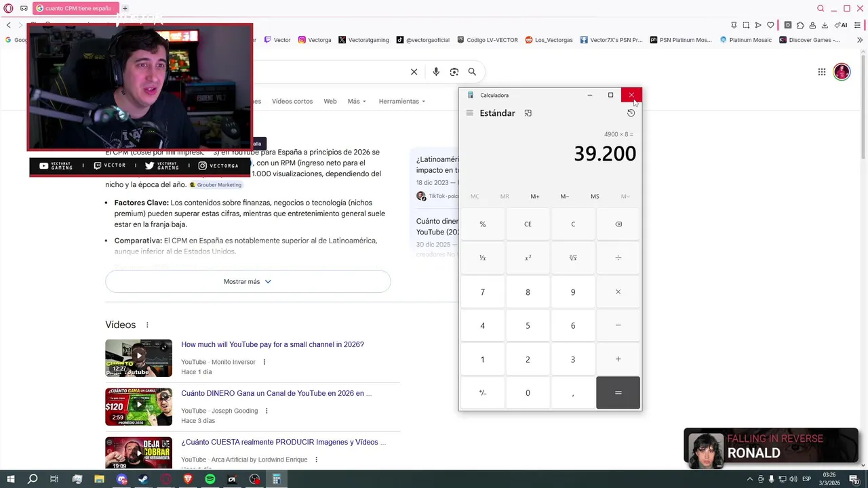Image resolution: width=868 pixels, height=488 pixels.
Task: Open the Windows Start button
Action: coord(10,479)
